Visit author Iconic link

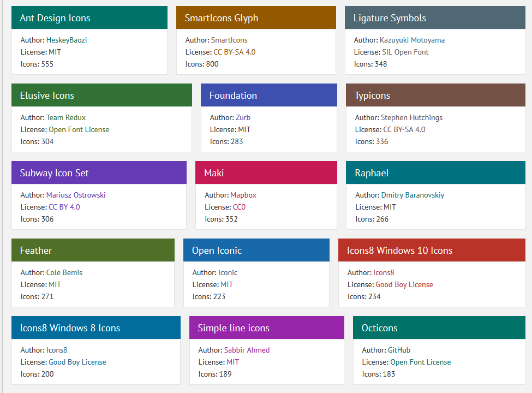tap(228, 272)
